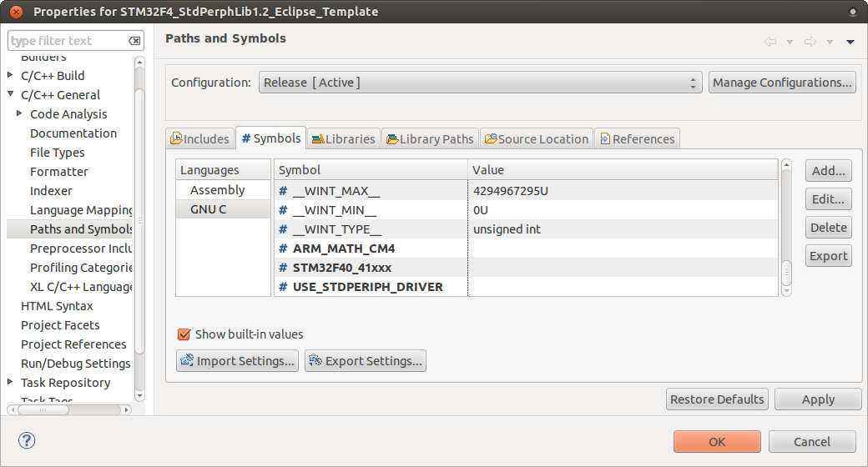Click the Apply button
Image resolution: width=868 pixels, height=467 pixels.
tap(818, 399)
